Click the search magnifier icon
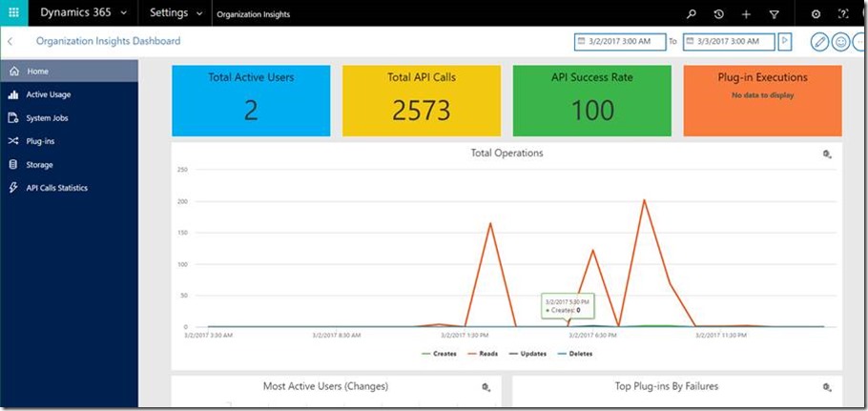Image resolution: width=868 pixels, height=411 pixels. tap(692, 14)
